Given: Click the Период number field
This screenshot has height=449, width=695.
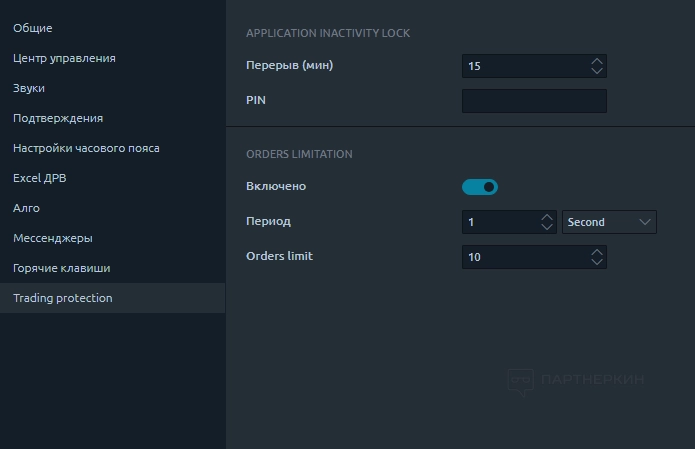Looking at the screenshot, I should click(500, 222).
